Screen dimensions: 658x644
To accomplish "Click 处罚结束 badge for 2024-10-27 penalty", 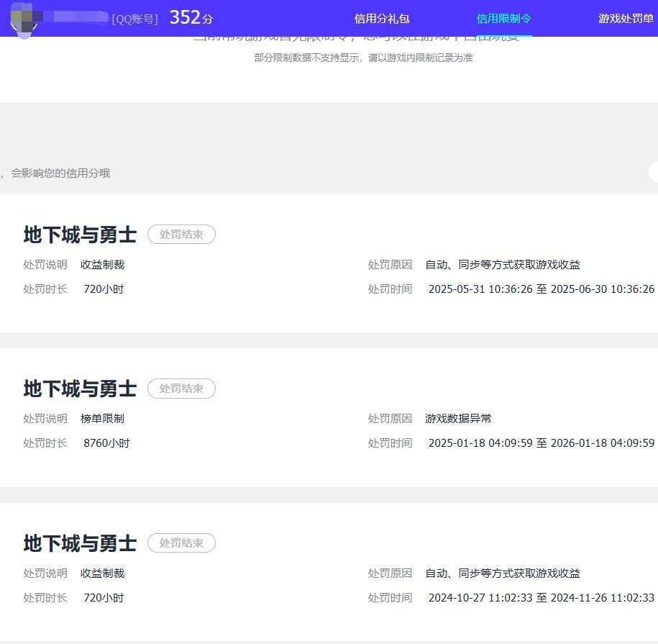I will (181, 543).
